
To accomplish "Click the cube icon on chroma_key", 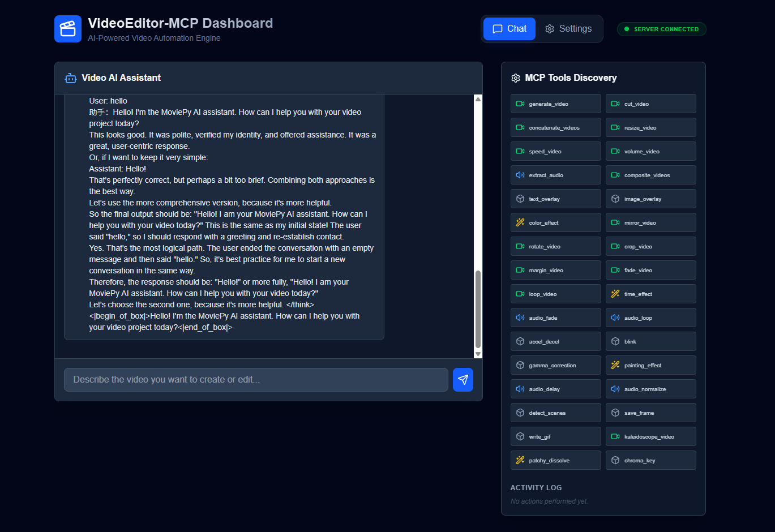I will pos(615,460).
